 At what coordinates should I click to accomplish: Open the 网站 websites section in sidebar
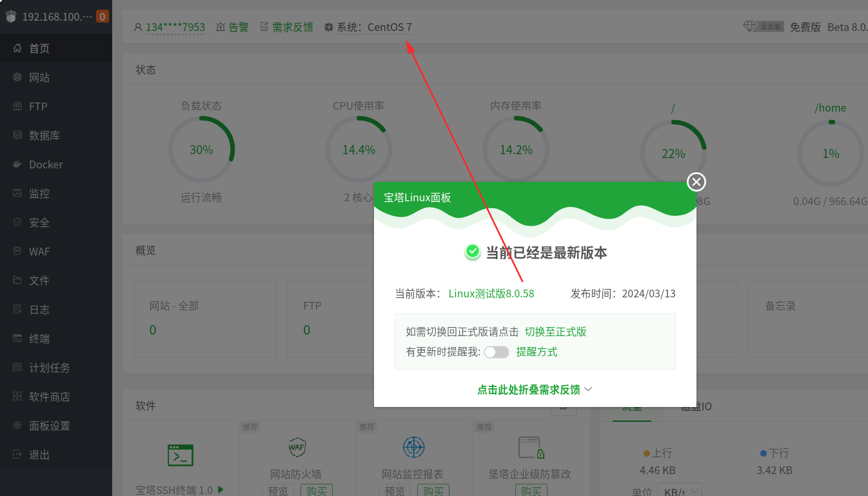coord(56,77)
